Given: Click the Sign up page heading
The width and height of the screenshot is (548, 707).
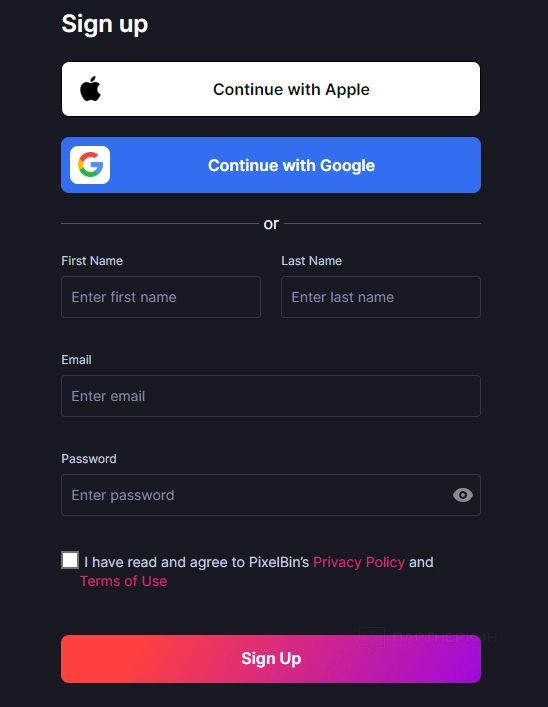Looking at the screenshot, I should (x=105, y=24).
